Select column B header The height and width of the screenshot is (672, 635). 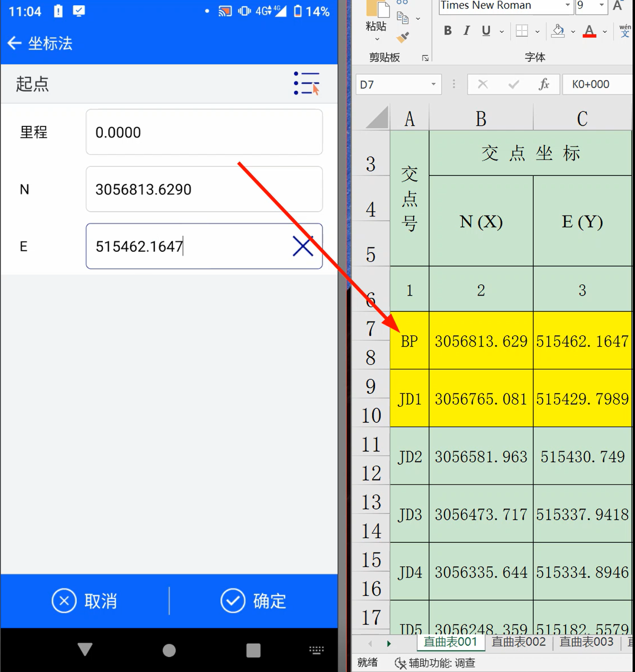click(481, 118)
